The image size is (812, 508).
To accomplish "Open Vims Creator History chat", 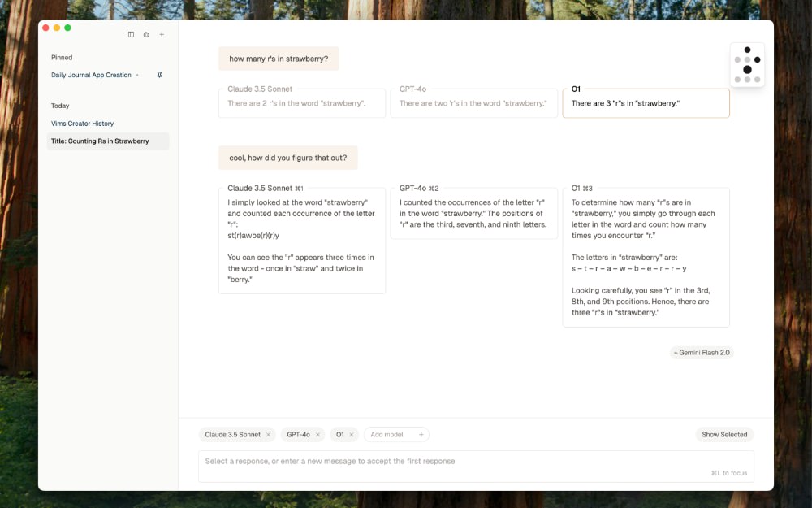I will click(x=82, y=124).
